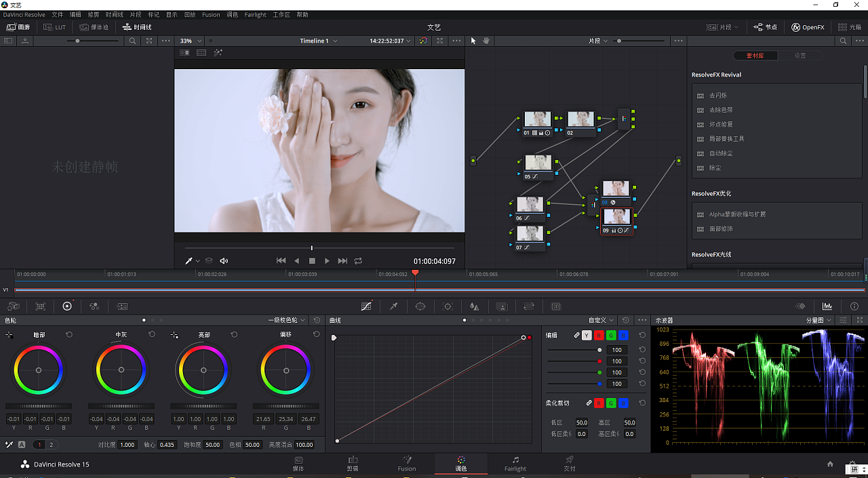Click the 亮部 master wheel slider
This screenshot has width=868, height=478.
pyautogui.click(x=203, y=406)
